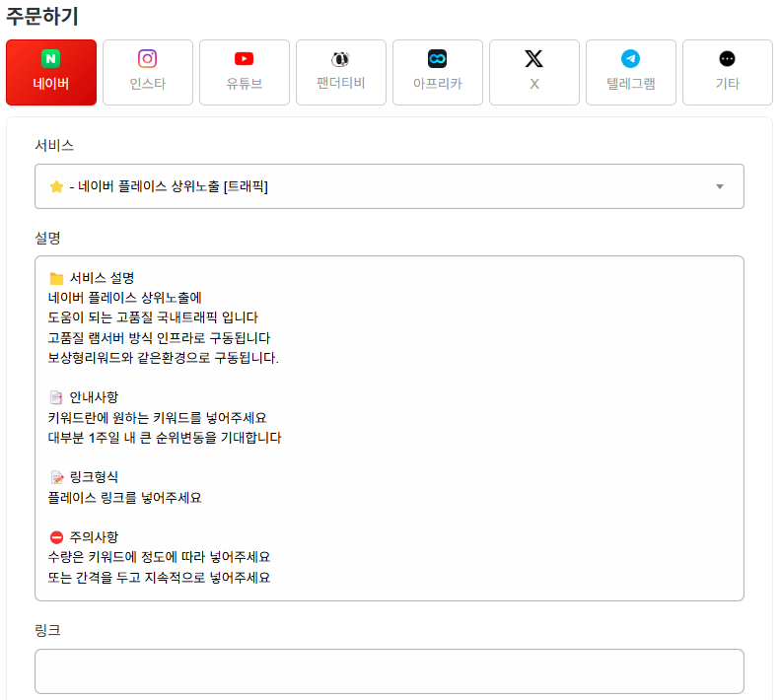Click the folder icon beside 서비스 설명
The image size is (780, 700).
click(x=57, y=278)
